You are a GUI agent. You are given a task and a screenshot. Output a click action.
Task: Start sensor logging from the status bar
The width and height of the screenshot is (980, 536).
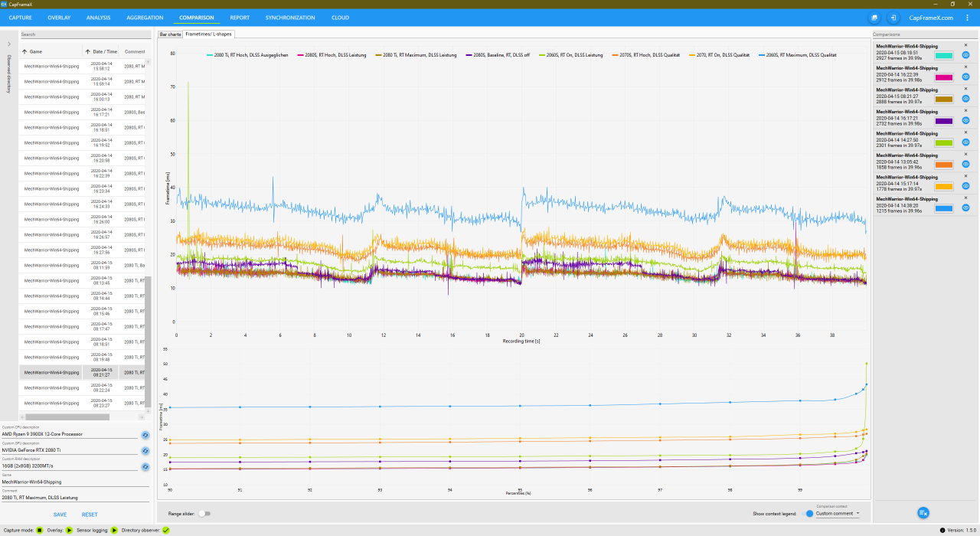point(114,530)
